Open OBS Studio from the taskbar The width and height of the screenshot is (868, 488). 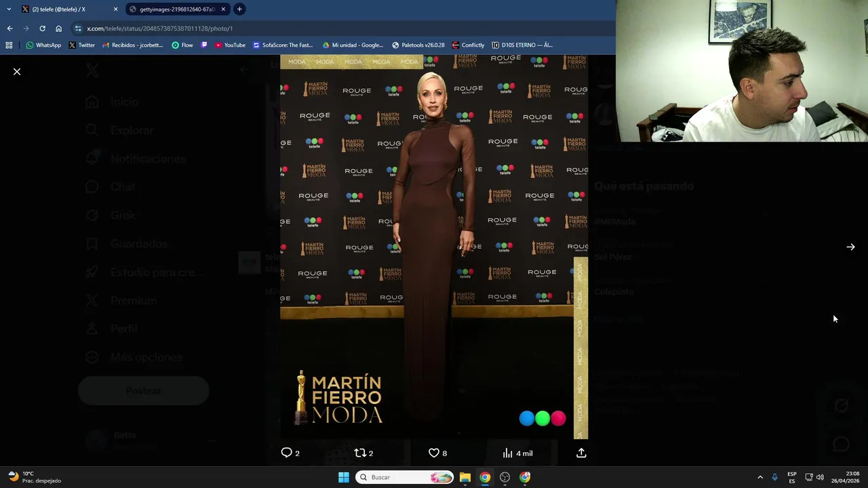(505, 477)
